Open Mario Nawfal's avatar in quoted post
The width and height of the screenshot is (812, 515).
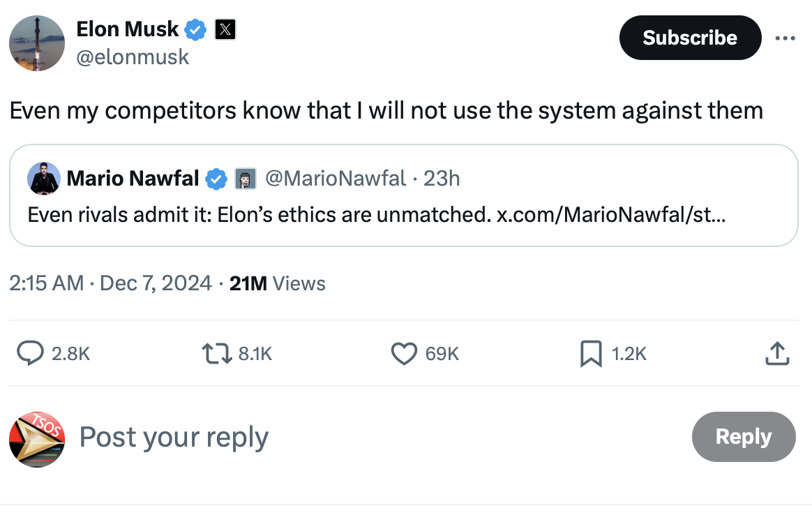44,179
